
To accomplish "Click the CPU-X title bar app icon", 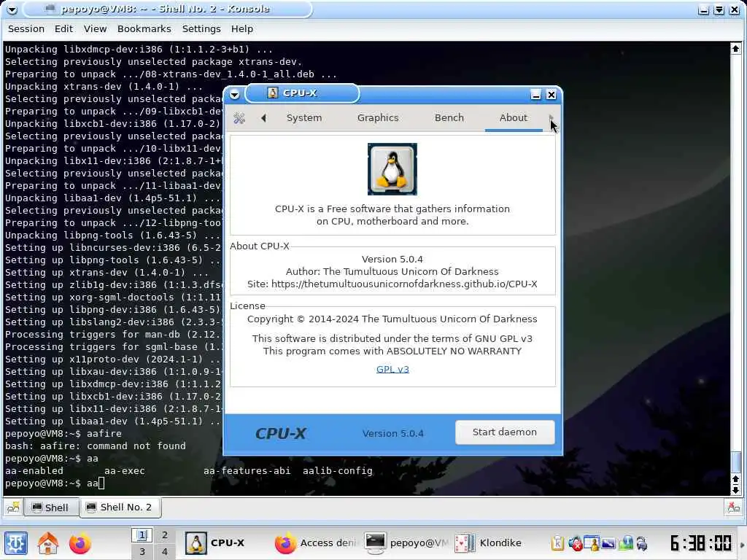I will [x=273, y=93].
